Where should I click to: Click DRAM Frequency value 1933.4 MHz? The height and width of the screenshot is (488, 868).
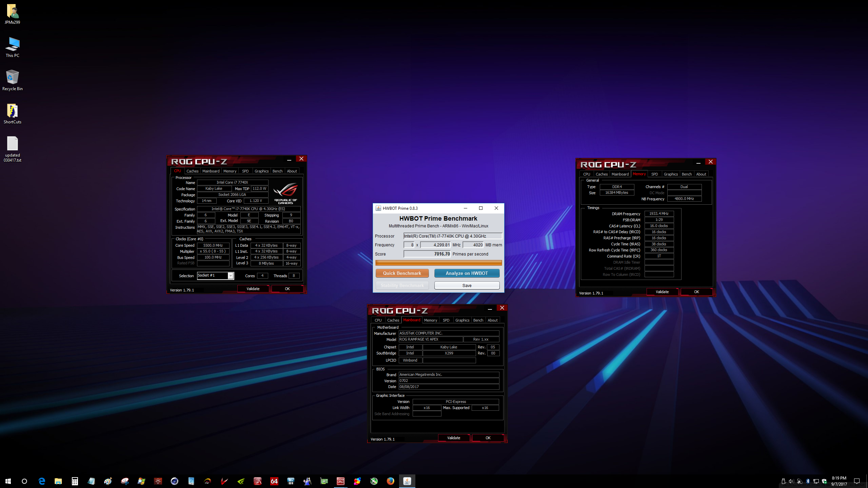[659, 213]
